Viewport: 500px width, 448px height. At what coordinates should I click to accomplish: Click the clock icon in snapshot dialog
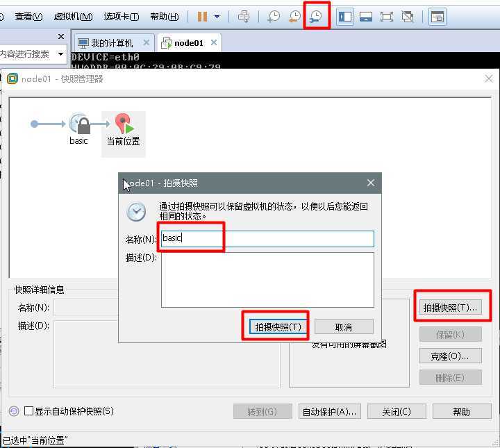point(136,211)
